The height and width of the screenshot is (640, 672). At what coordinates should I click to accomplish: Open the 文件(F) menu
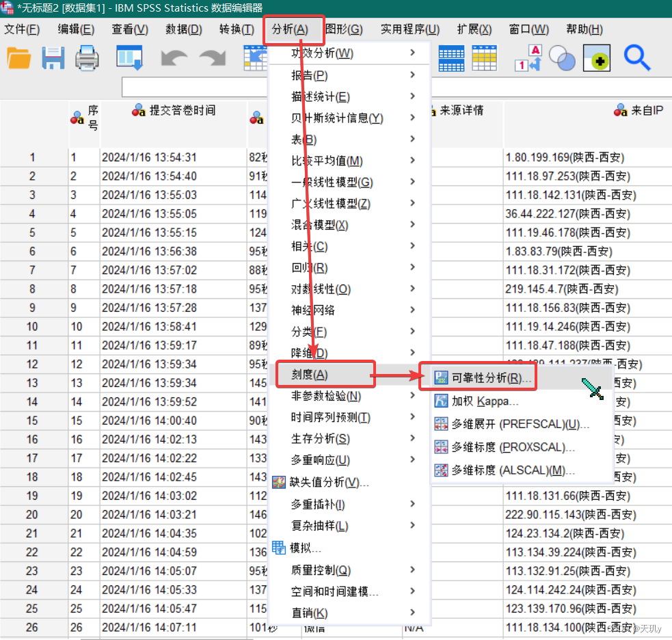(x=22, y=29)
